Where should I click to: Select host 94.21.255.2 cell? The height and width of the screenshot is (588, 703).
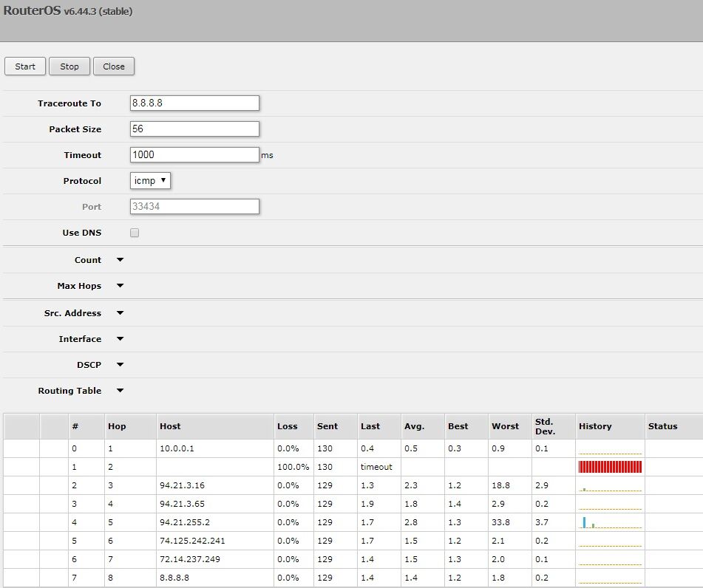coord(215,522)
